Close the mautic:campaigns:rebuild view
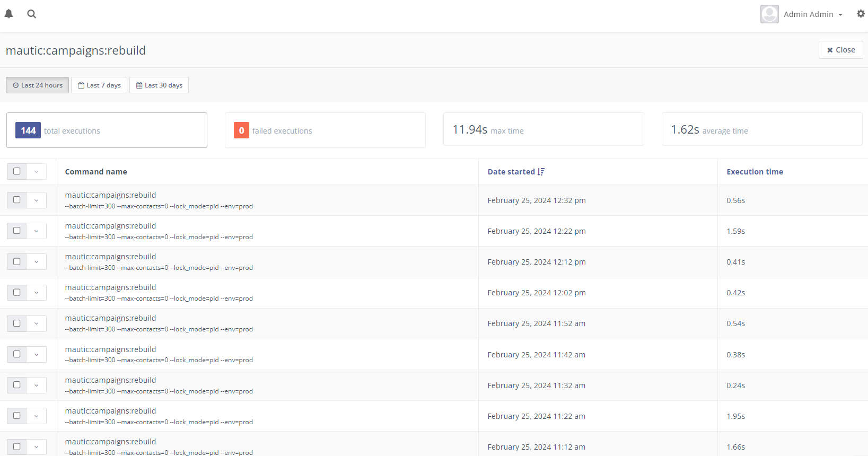 840,50
